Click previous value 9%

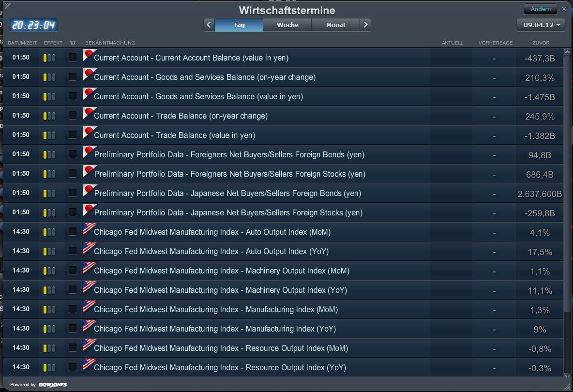[540, 330]
